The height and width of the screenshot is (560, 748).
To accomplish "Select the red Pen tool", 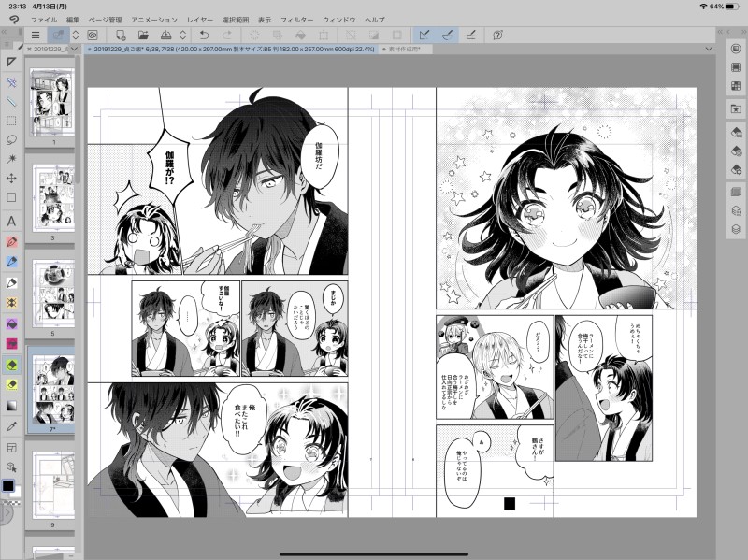I will (11, 242).
